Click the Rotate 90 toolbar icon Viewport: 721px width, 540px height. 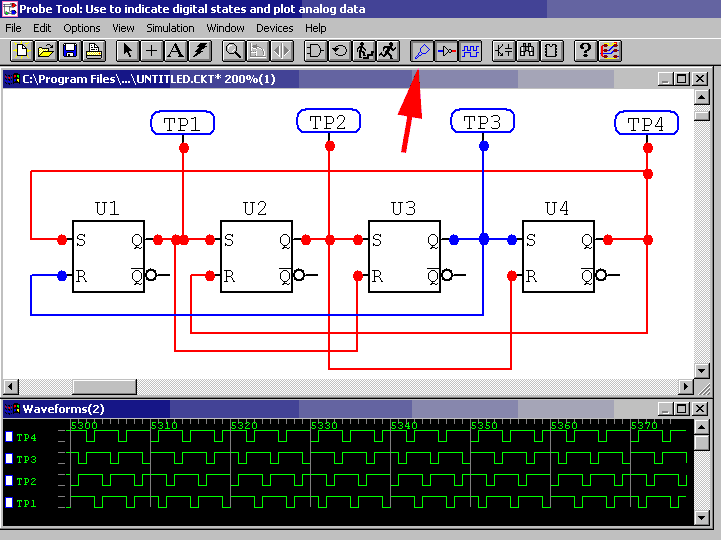tap(258, 51)
